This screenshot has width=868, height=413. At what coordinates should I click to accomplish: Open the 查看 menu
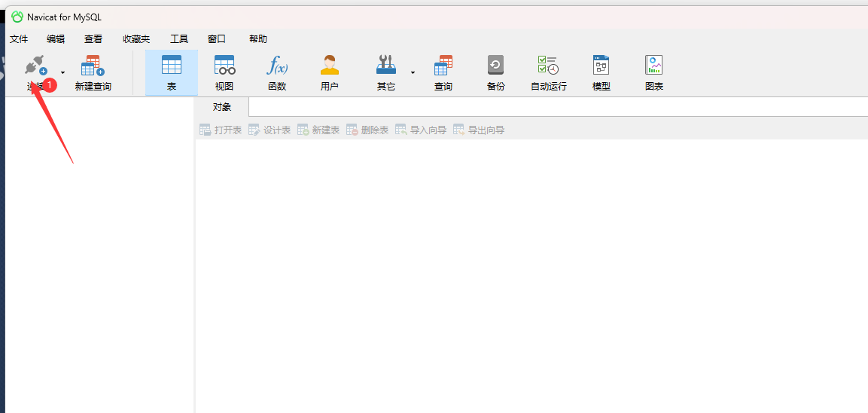[93, 38]
